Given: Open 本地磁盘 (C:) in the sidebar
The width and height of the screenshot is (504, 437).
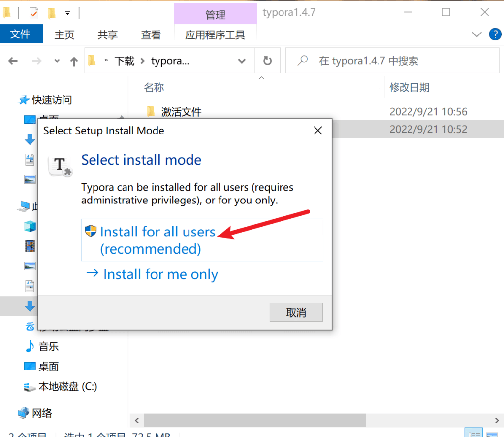Looking at the screenshot, I should (67, 387).
